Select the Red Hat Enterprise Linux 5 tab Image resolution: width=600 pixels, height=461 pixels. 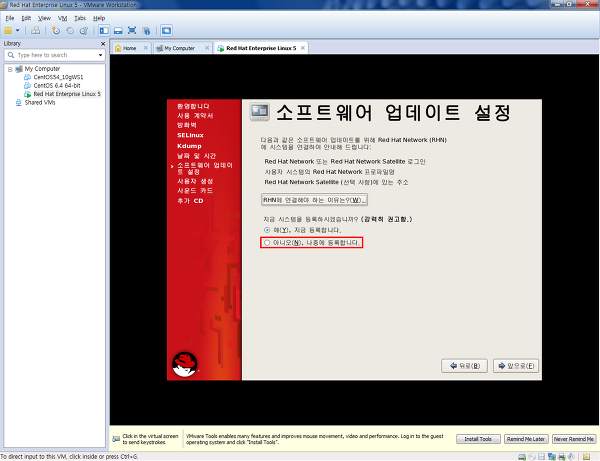pos(261,48)
